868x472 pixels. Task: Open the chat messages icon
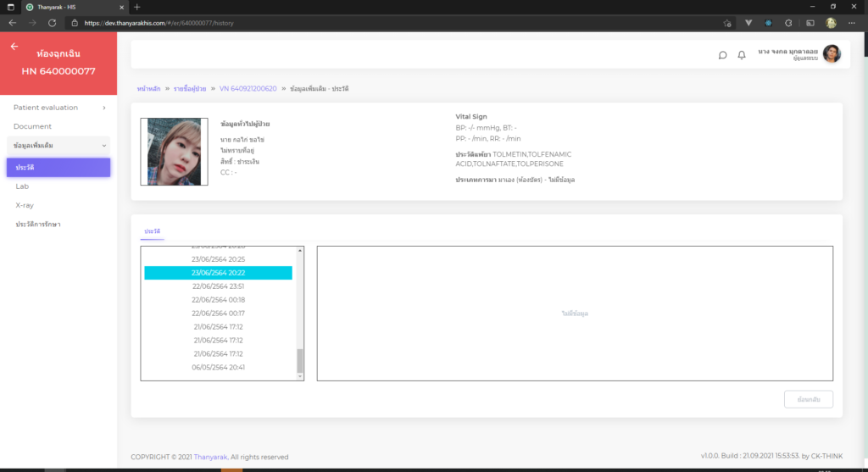(x=722, y=55)
